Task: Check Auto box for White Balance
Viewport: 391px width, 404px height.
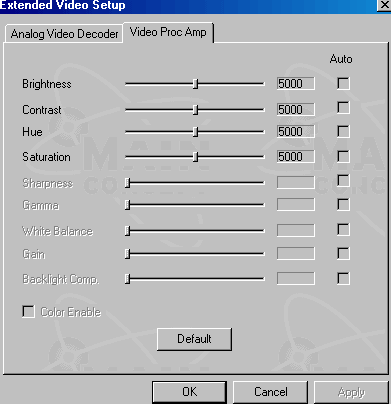Action: [x=343, y=230]
